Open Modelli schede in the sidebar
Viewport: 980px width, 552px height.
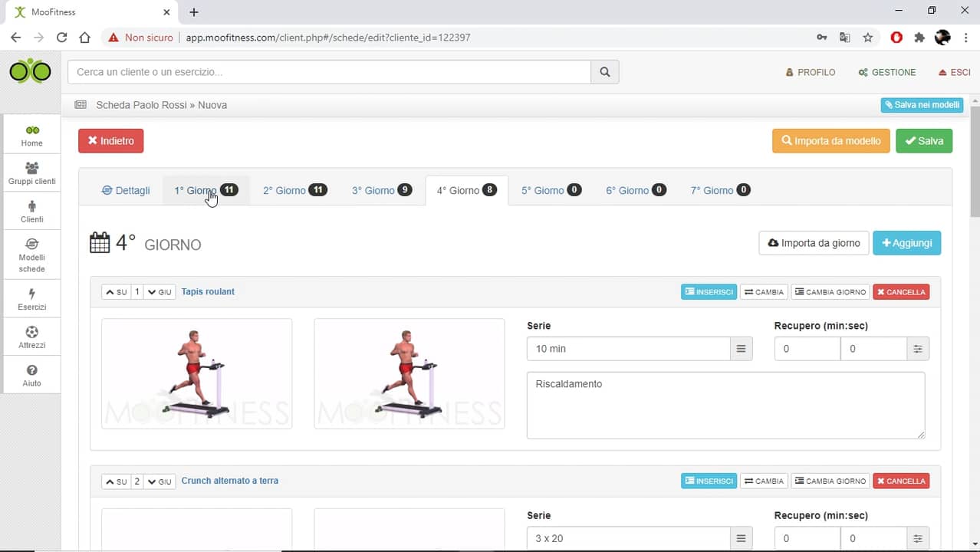point(32,255)
